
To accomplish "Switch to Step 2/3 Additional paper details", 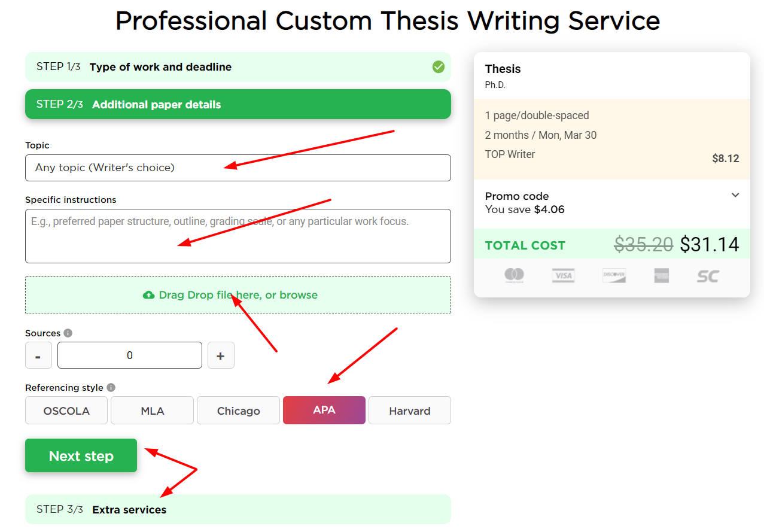I will pos(238,104).
